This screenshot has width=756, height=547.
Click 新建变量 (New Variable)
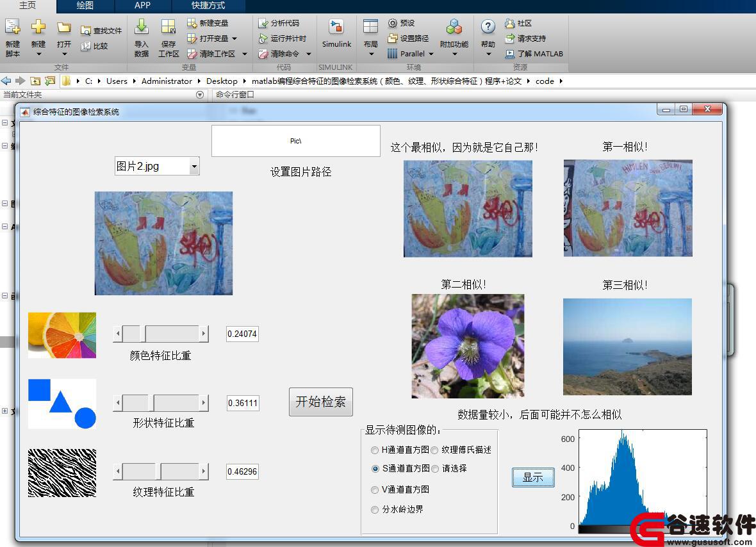click(208, 23)
